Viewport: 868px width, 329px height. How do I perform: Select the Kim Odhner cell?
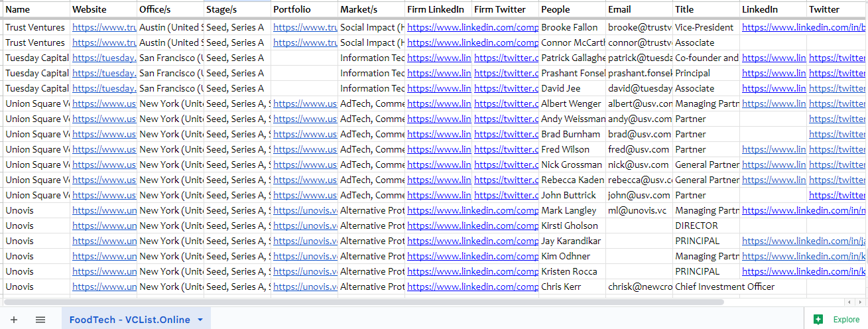[572, 256]
